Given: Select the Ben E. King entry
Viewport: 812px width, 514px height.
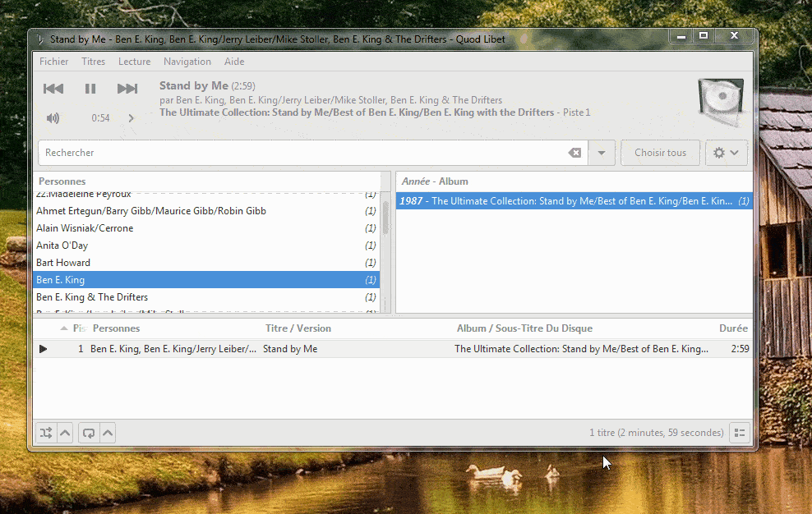Looking at the screenshot, I should [x=206, y=279].
